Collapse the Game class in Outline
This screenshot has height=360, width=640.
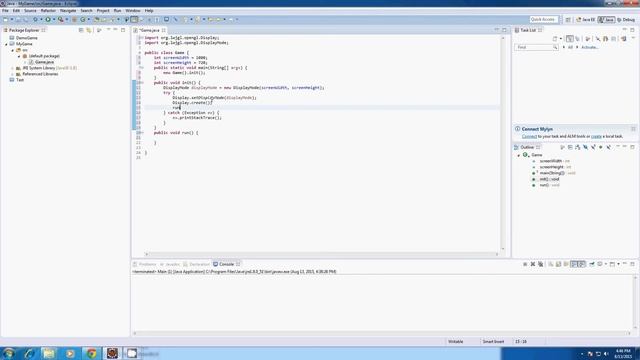point(519,155)
